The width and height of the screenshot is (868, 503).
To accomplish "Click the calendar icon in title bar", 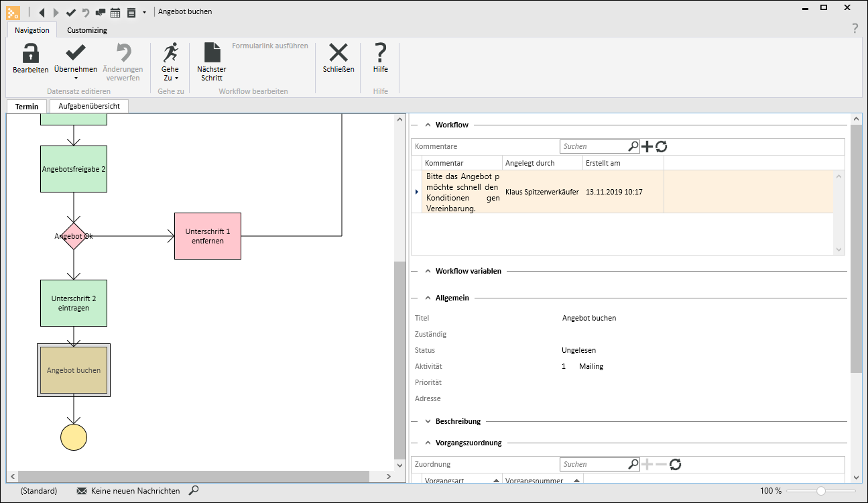I will (x=115, y=12).
